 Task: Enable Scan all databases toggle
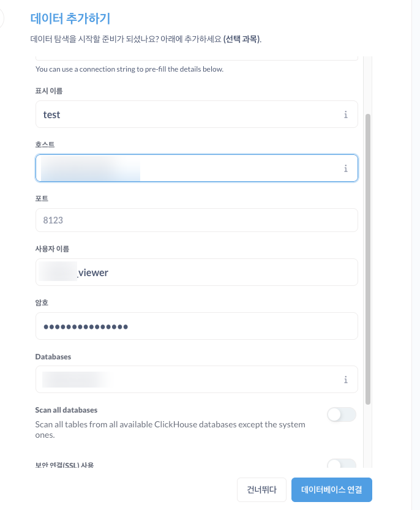(341, 415)
